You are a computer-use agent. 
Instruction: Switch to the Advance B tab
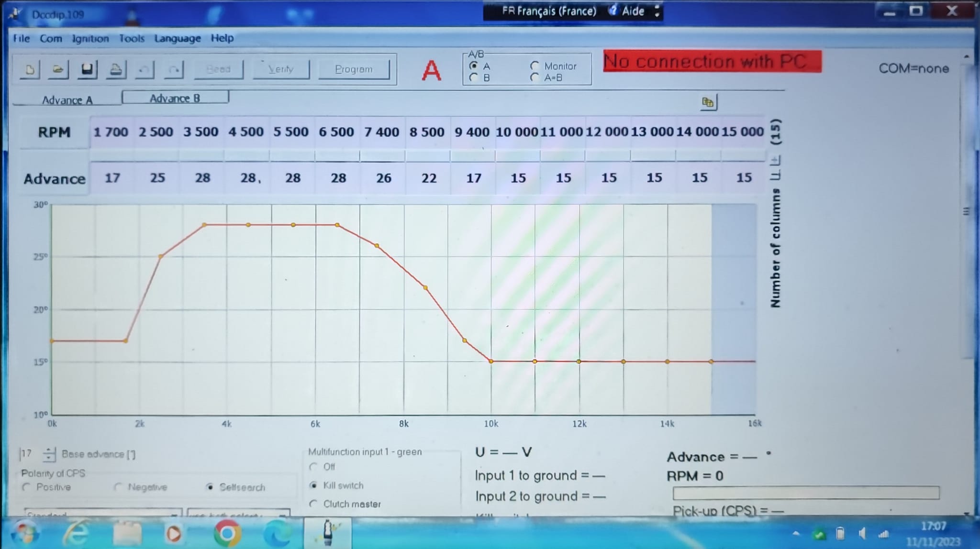click(175, 98)
